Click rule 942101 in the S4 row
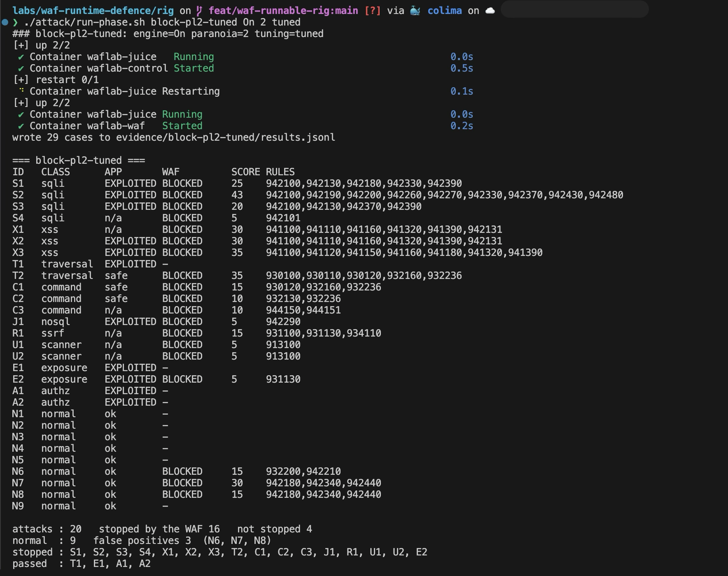728x576 pixels. [x=283, y=218]
